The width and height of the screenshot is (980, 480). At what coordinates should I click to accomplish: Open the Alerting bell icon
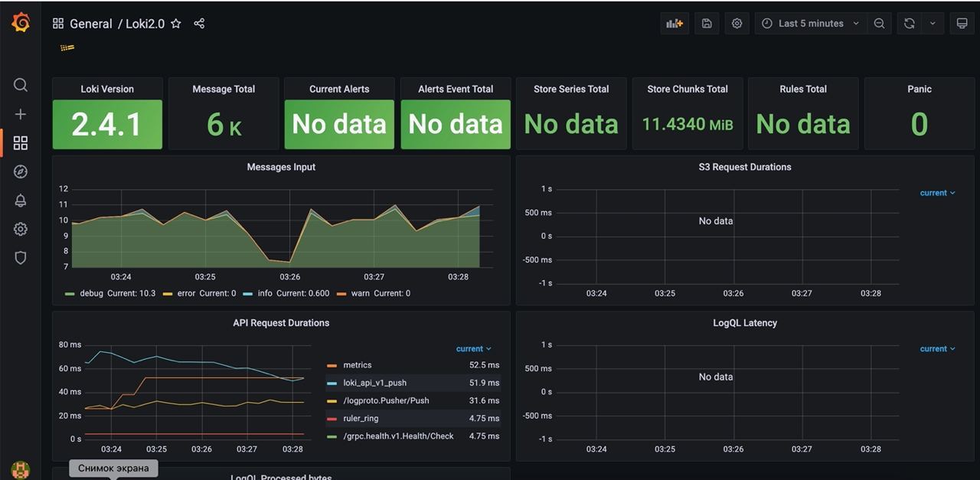click(21, 201)
